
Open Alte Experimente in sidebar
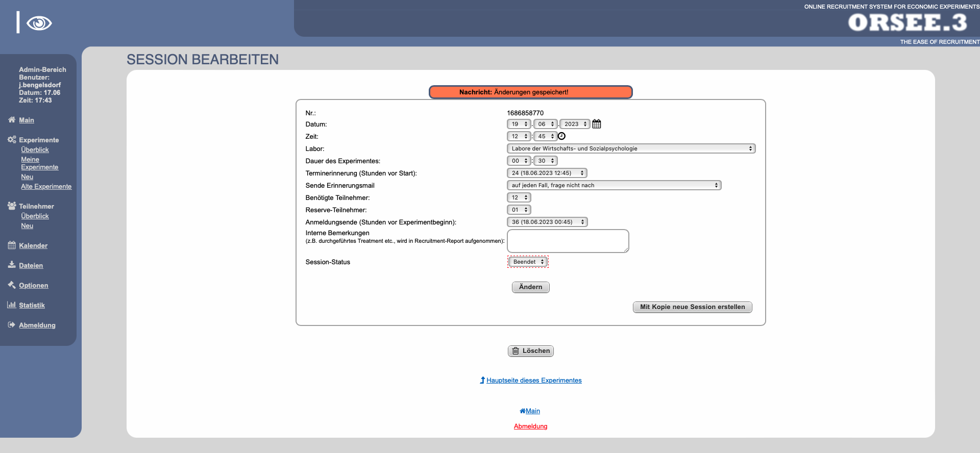46,187
